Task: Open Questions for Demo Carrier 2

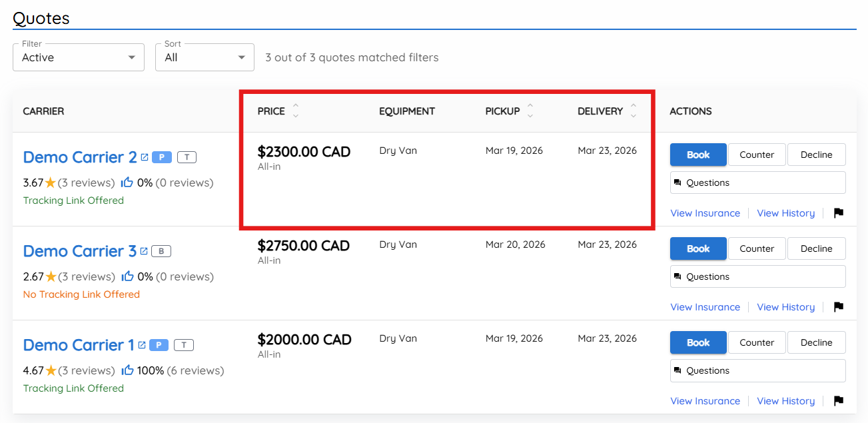Action: pos(758,183)
